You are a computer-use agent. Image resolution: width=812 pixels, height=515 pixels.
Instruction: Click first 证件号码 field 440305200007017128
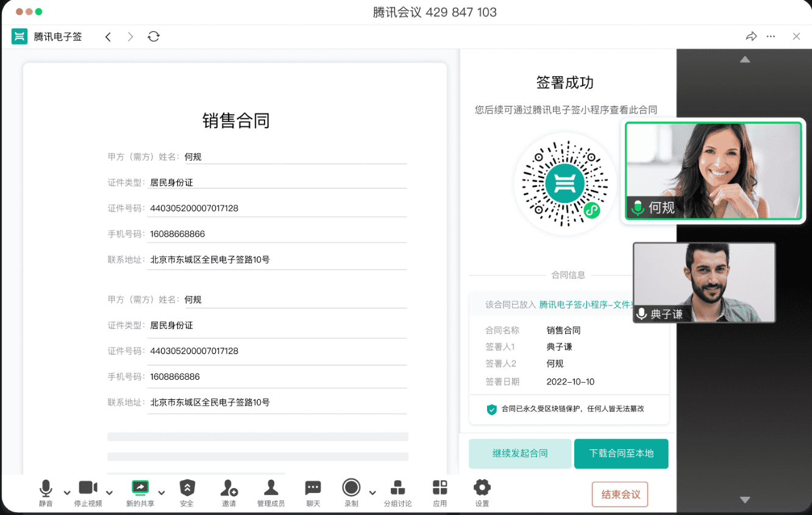(277, 208)
